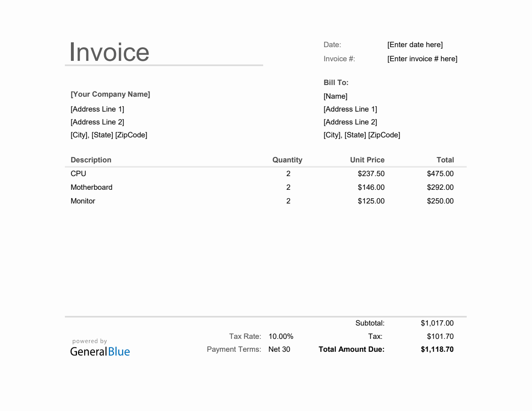This screenshot has width=532, height=411.
Task: Click the [Enter invoice # here] placeholder
Action: [422, 58]
